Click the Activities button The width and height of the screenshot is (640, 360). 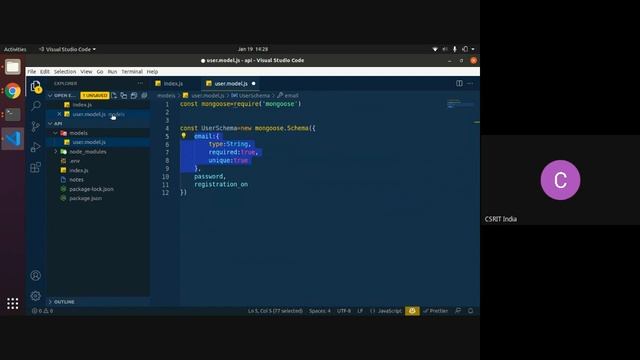[15, 49]
